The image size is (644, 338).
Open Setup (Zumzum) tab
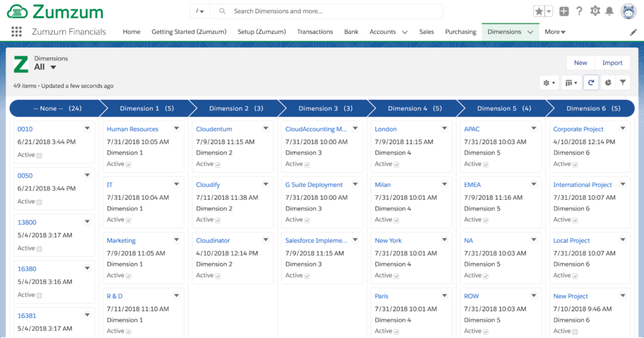pos(262,31)
